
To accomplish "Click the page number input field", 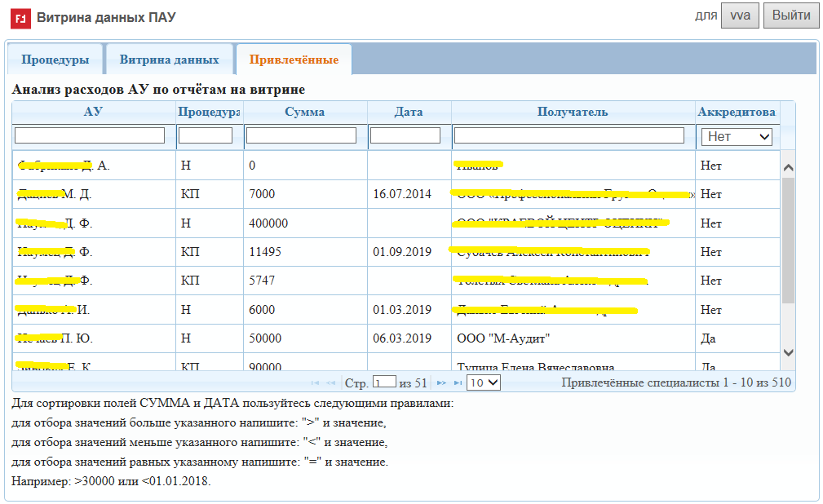I will pyautogui.click(x=383, y=382).
